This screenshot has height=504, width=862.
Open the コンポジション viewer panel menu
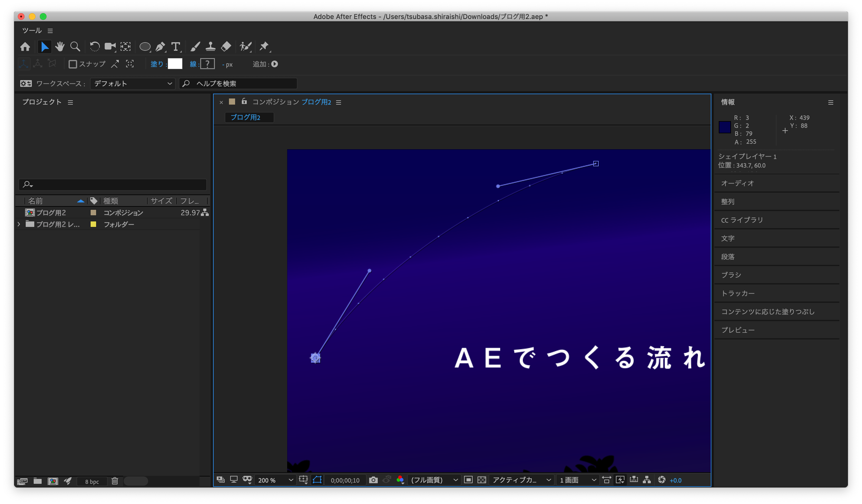click(338, 102)
